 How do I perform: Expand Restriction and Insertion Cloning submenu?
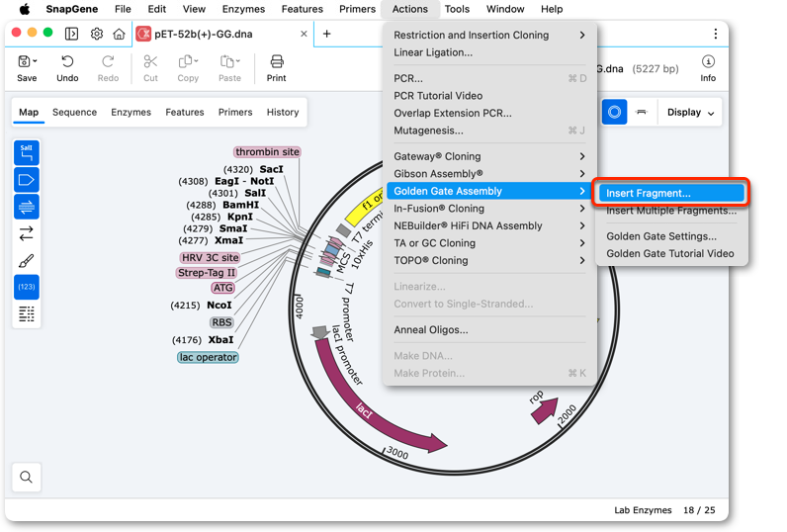(x=488, y=36)
